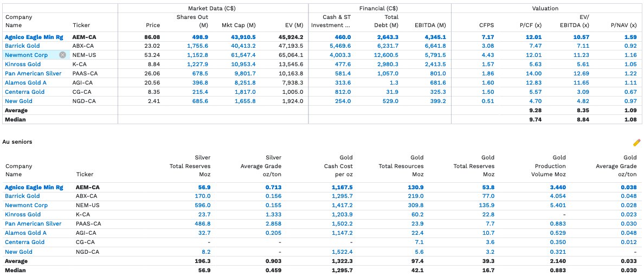Open Alamos Gold A in top table
The image size is (644, 276).
coord(26,82)
